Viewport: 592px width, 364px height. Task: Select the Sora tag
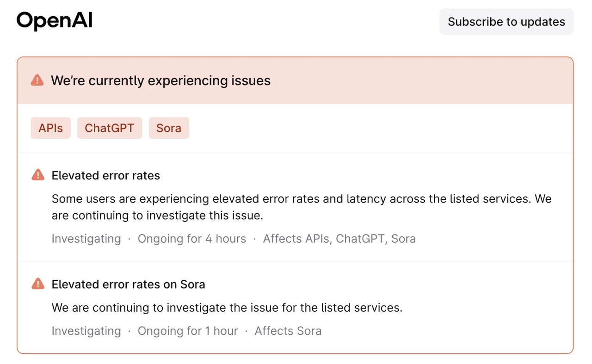[x=169, y=128]
